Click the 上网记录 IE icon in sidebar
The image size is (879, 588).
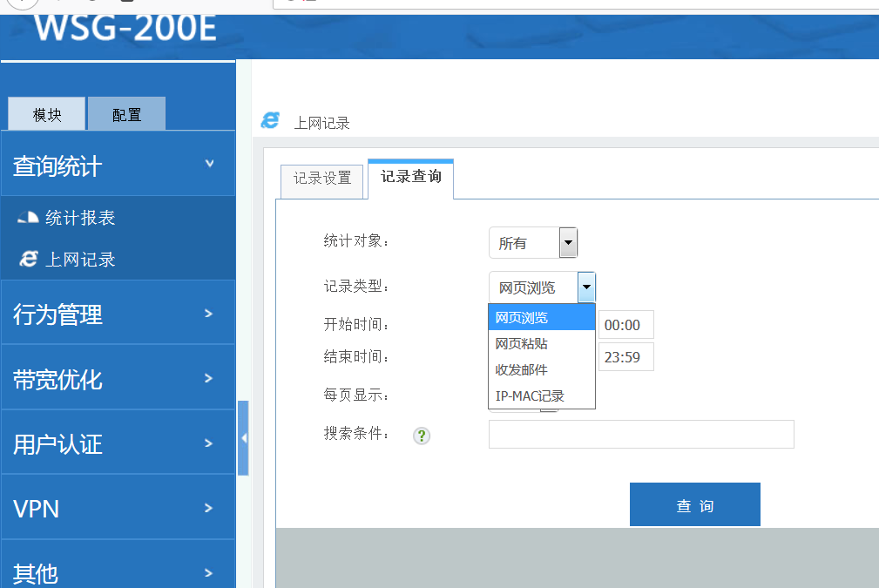point(29,259)
